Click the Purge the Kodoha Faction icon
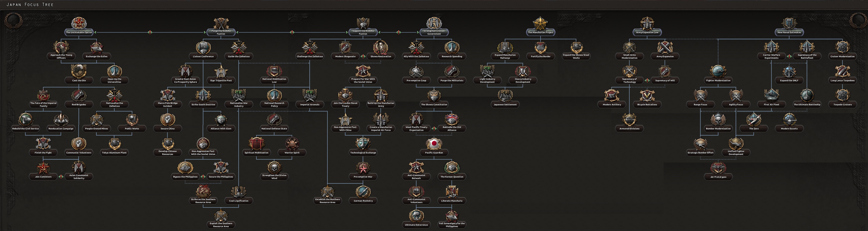This screenshot has height=231, width=868. 221,23
